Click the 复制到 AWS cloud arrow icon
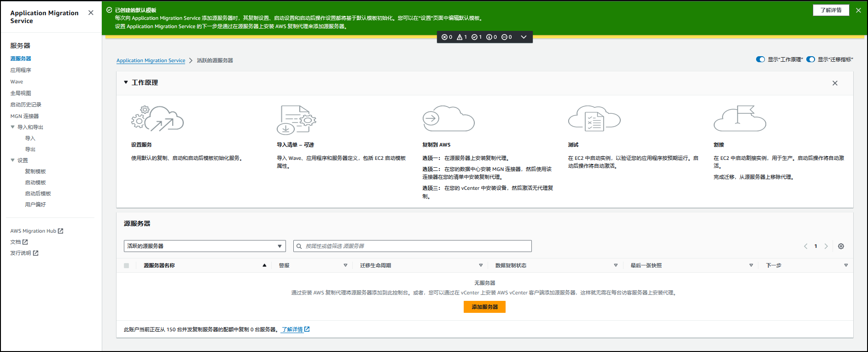 (449, 118)
